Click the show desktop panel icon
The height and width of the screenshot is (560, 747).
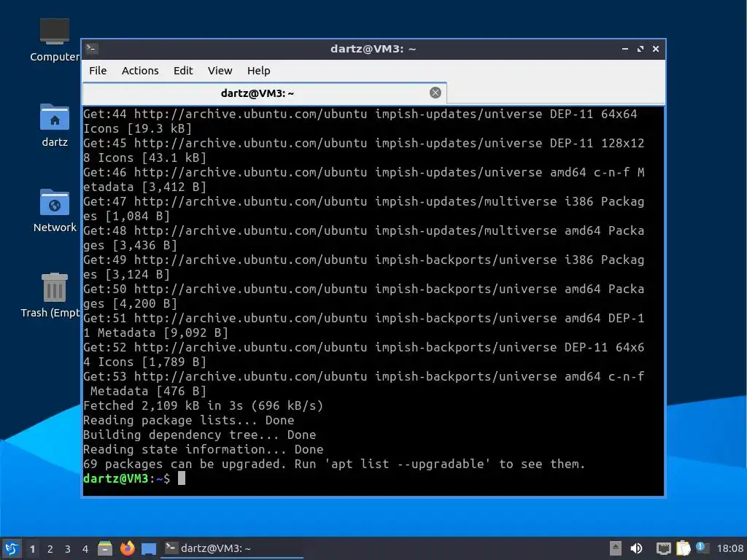149,548
